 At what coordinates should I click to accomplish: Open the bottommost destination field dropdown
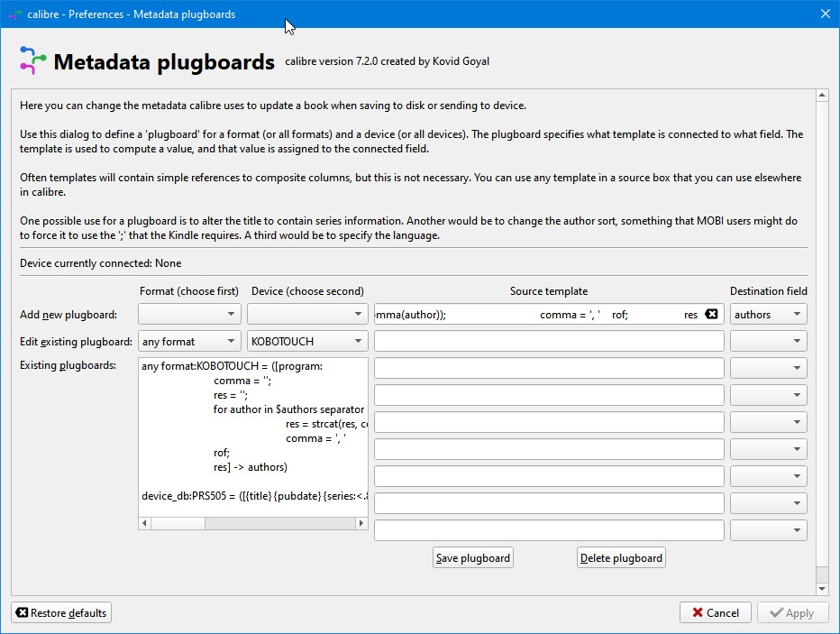pyautogui.click(x=768, y=530)
